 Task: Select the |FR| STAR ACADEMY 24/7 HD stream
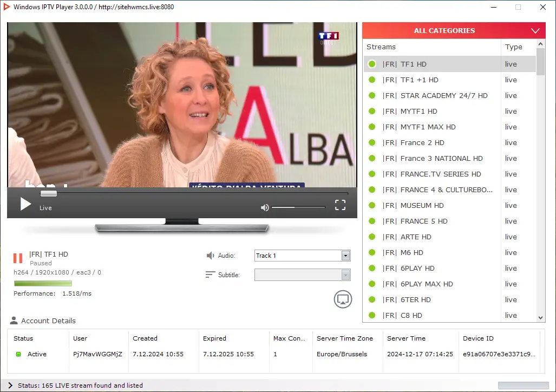(x=450, y=95)
